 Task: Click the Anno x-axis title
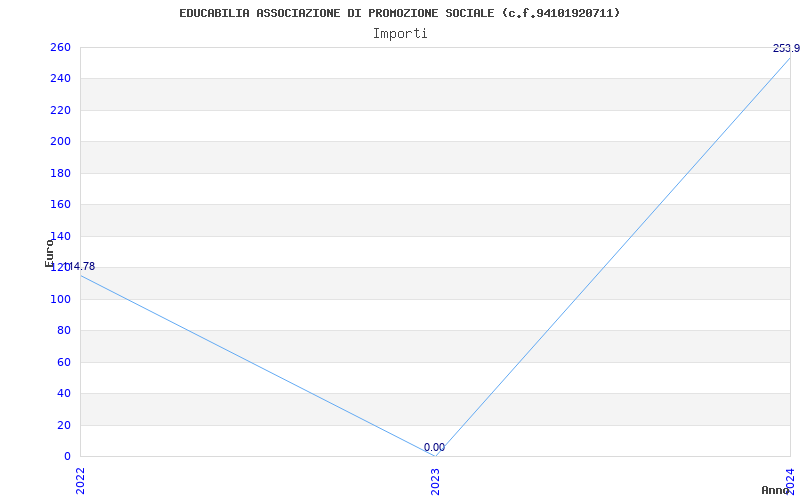tap(776, 490)
